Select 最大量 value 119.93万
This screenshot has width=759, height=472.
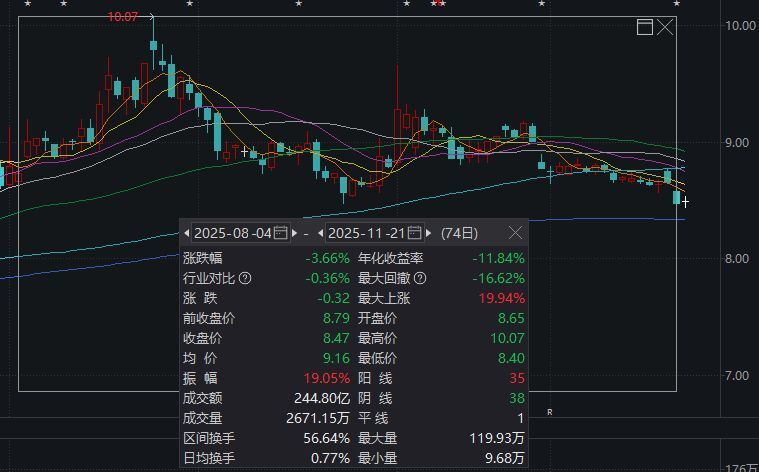click(x=497, y=439)
